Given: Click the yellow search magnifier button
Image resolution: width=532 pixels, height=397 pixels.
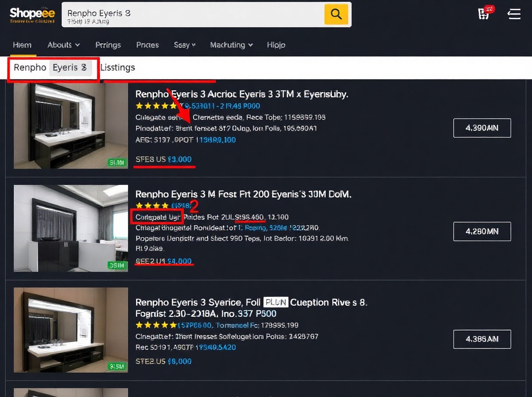Looking at the screenshot, I should [x=336, y=14].
